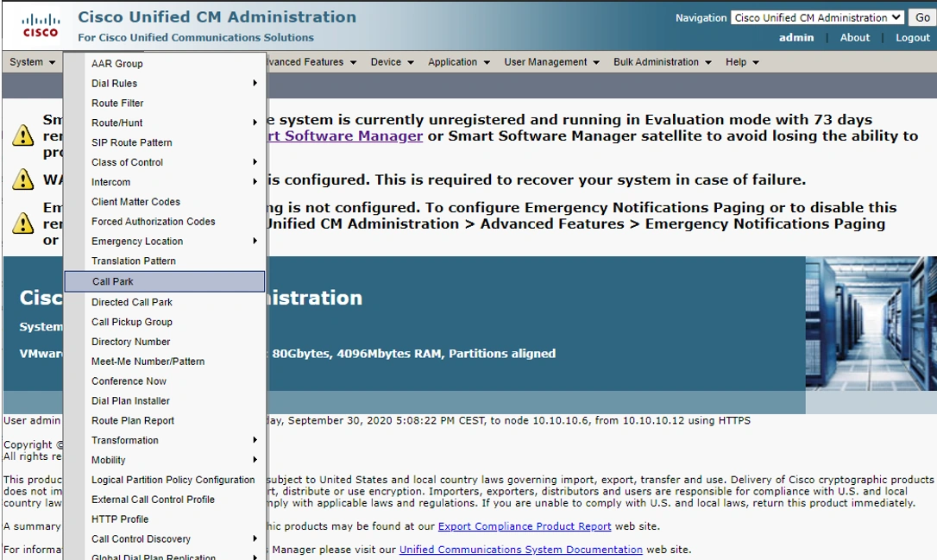Click the admin user name in header

point(796,37)
